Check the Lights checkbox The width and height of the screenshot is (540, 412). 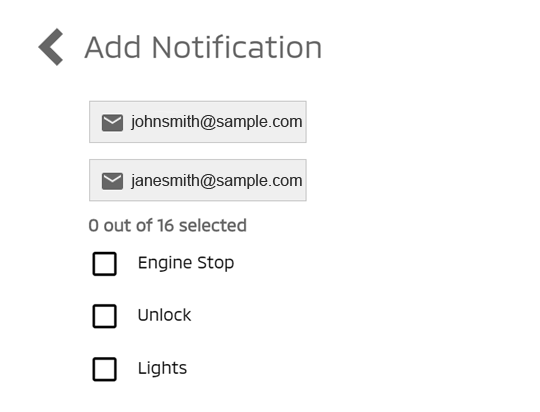(104, 369)
